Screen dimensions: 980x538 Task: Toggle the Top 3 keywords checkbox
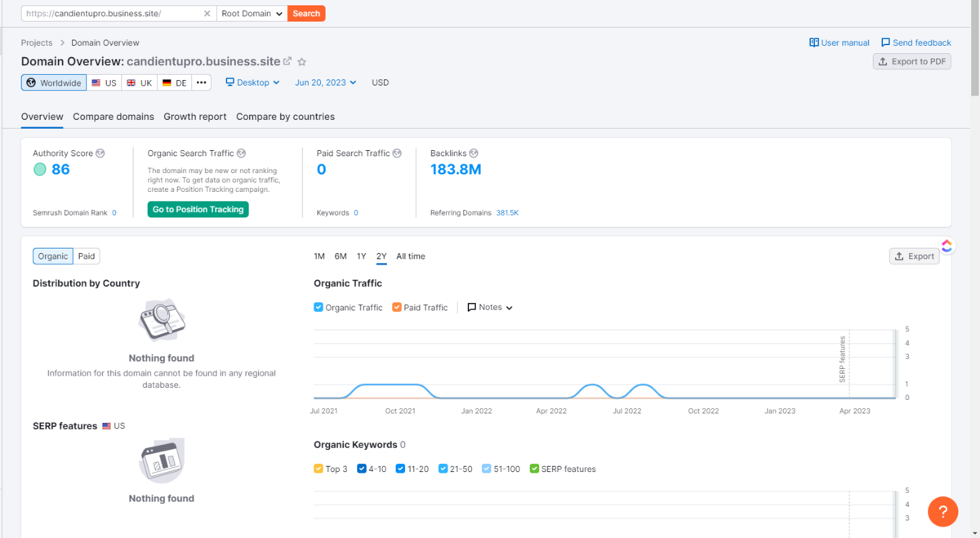[318, 469]
